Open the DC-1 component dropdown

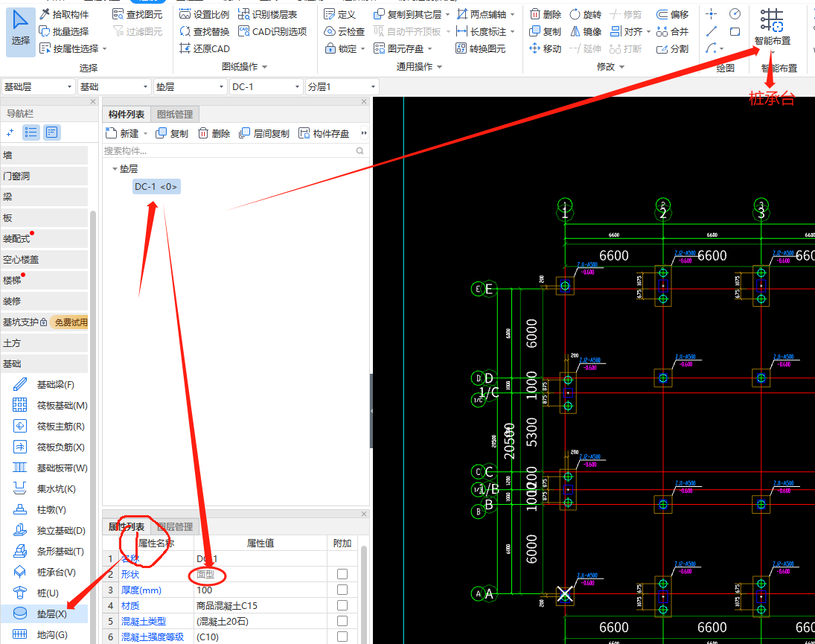point(266,87)
